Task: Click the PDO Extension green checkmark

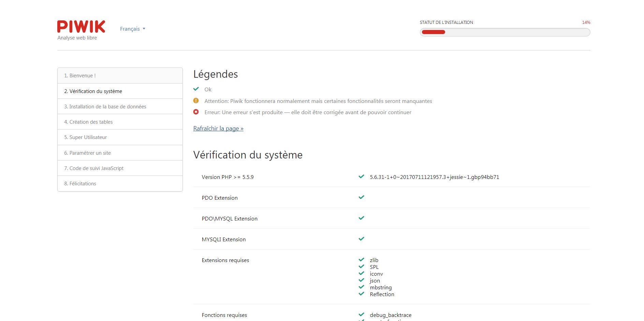Action: tap(362, 197)
